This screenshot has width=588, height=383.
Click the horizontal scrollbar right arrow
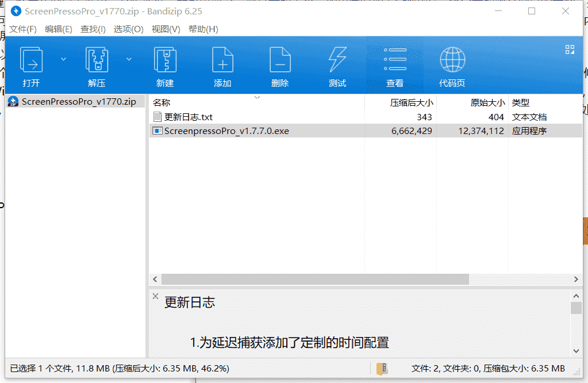coord(576,279)
